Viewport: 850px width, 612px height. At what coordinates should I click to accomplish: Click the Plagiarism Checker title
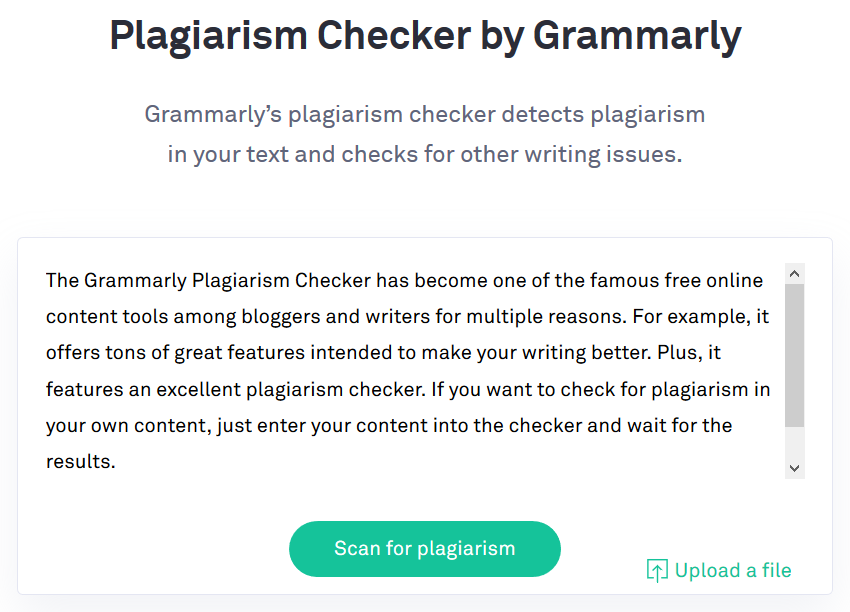pos(425,35)
